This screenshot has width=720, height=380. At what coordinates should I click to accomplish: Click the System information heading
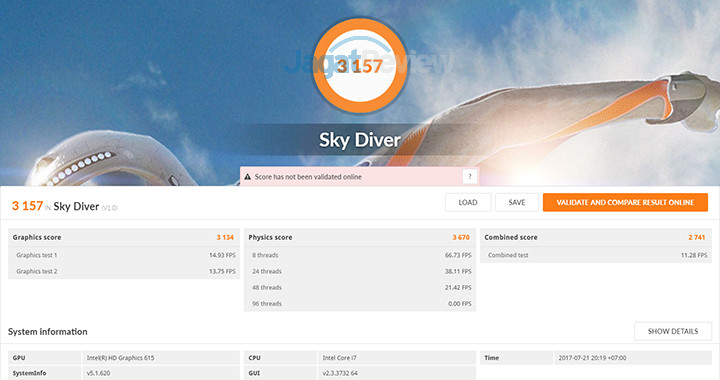tap(48, 331)
